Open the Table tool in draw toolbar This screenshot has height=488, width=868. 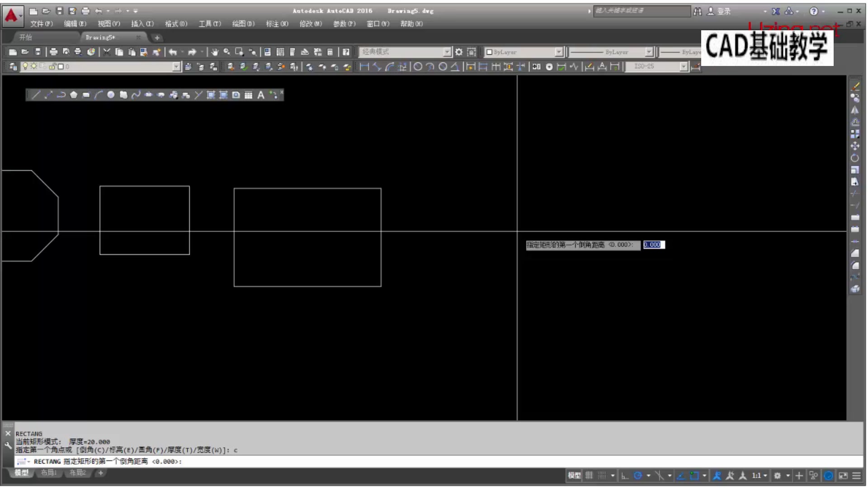pos(248,95)
